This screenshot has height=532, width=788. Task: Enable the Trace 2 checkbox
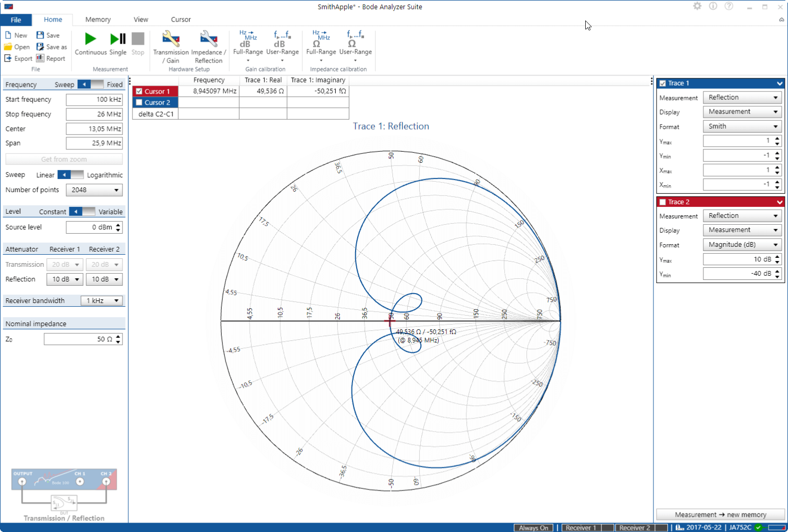(662, 202)
